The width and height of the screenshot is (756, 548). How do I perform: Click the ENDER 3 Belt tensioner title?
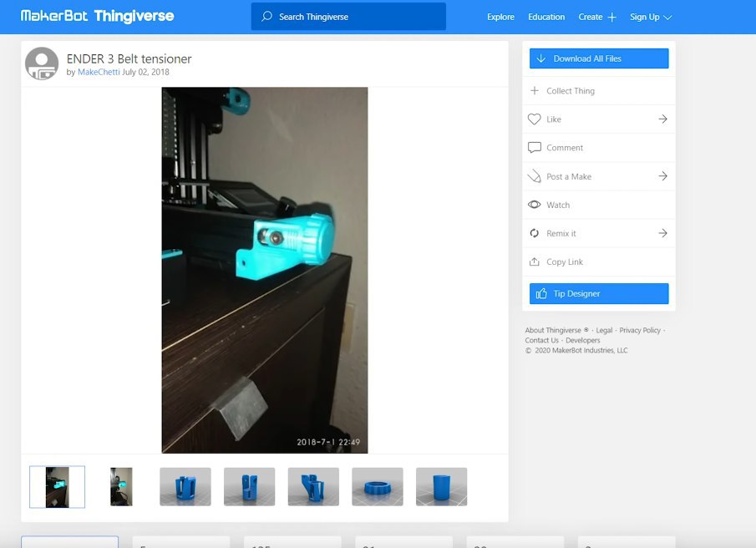(x=129, y=58)
